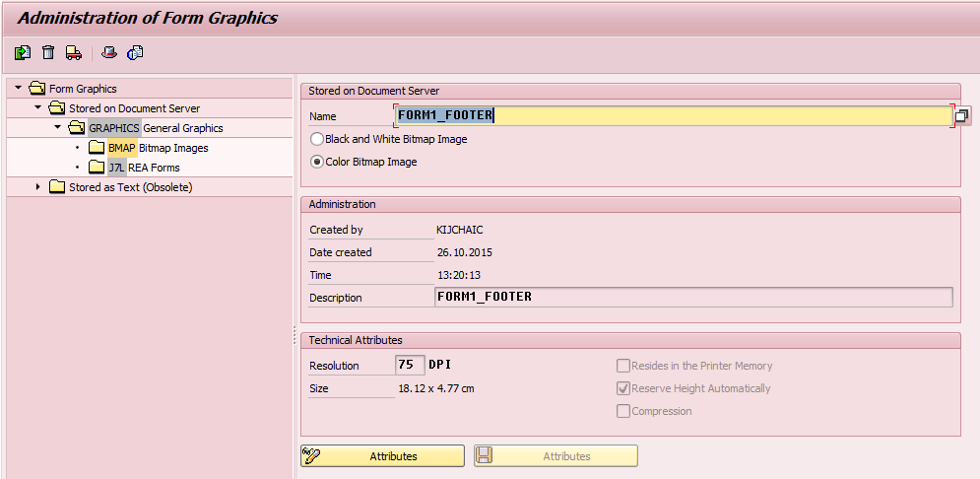
Task: Click the Form Graphics tree label
Action: click(x=83, y=89)
